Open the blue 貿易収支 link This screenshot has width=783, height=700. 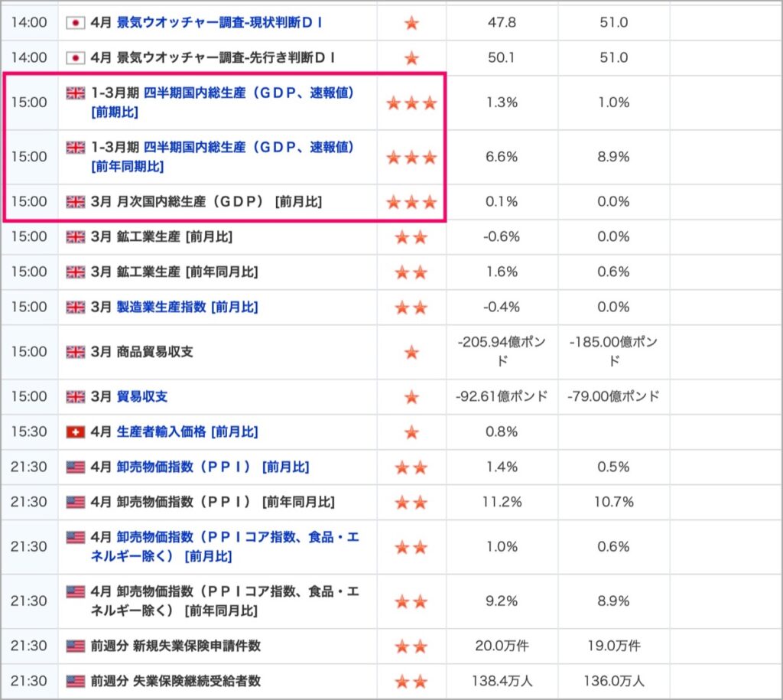(x=141, y=397)
